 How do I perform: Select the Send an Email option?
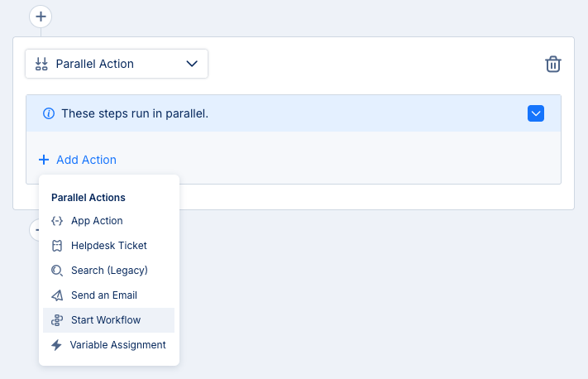(x=104, y=295)
